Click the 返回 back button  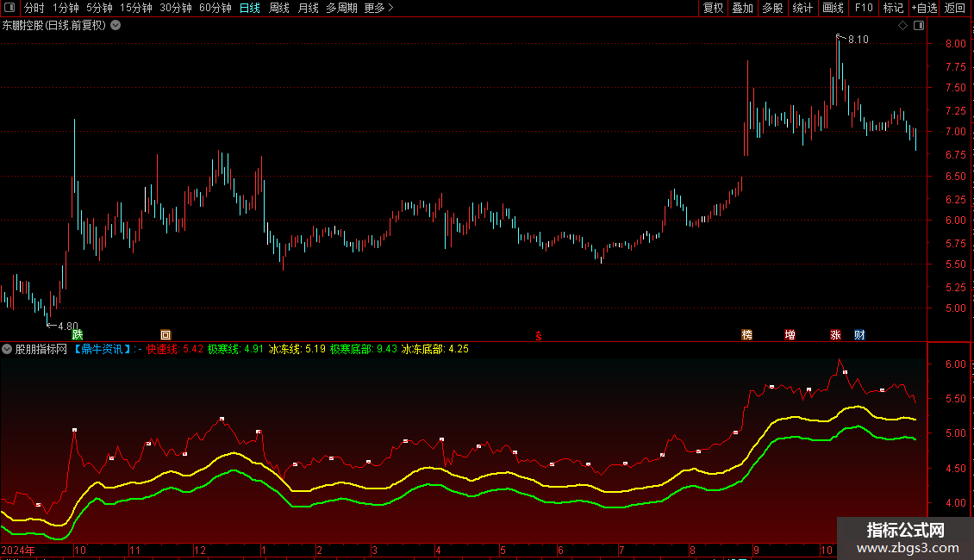coord(955,8)
